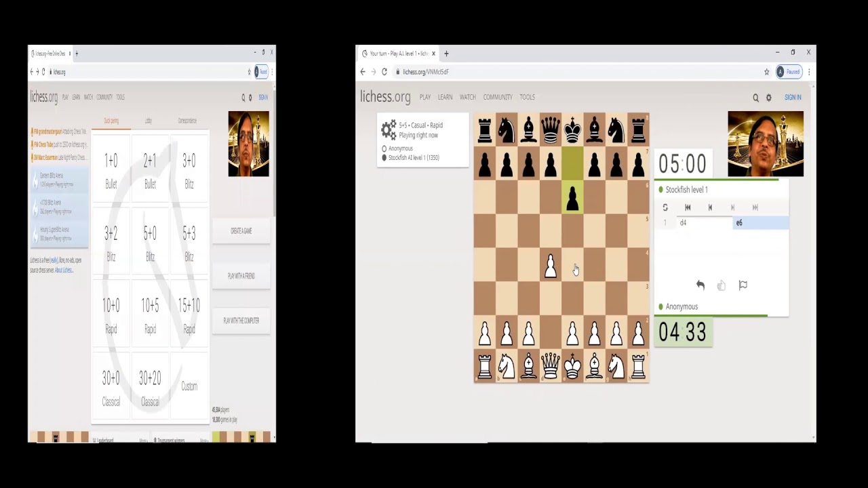This screenshot has height=488, width=868.
Task: Open the paused profile button in game window
Action: [x=789, y=72]
